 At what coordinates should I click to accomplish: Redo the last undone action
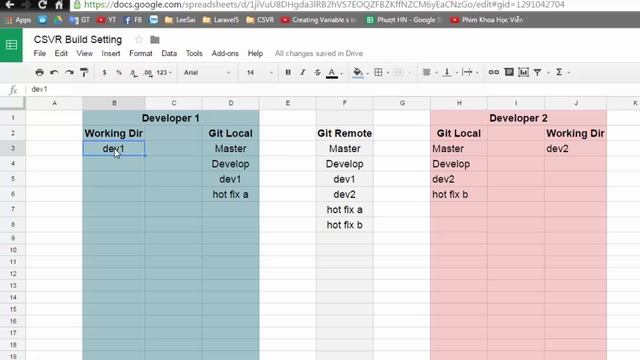[x=69, y=72]
